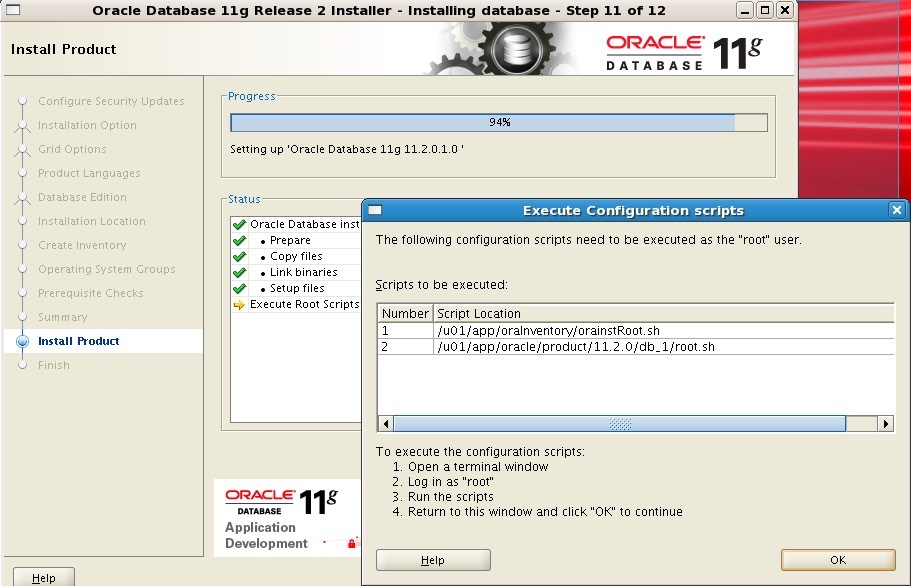Click green checkmark next to Prepare
Viewport: 911px width, 586px height.
[x=239, y=241]
